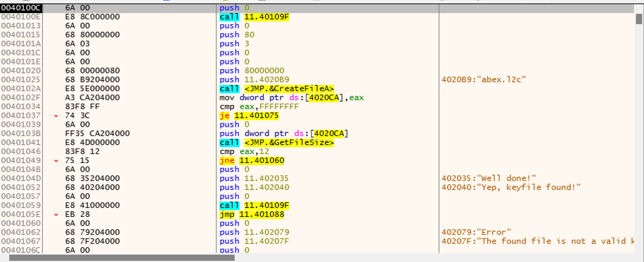The width and height of the screenshot is (644, 262).
Task: Click address 0040106C at bottom
Action: pyautogui.click(x=21, y=250)
